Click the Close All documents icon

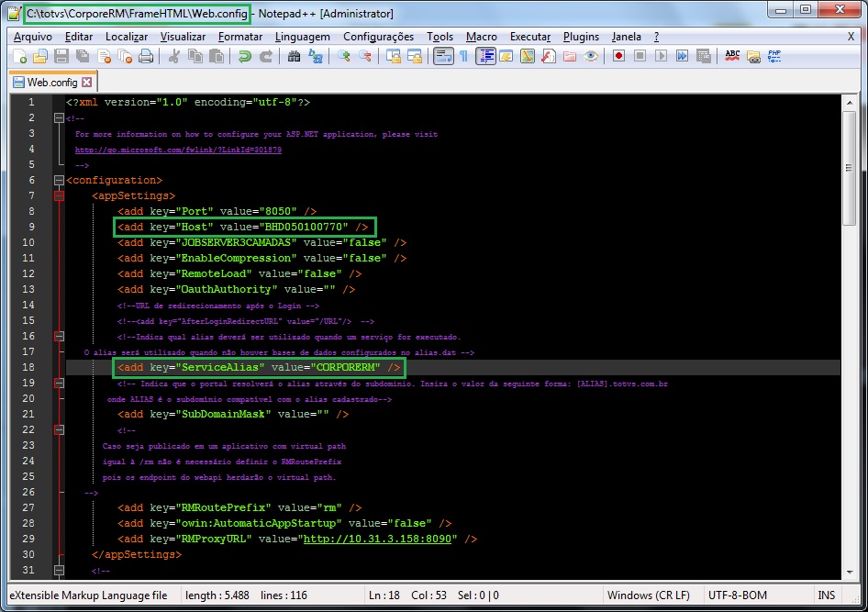click(x=125, y=56)
